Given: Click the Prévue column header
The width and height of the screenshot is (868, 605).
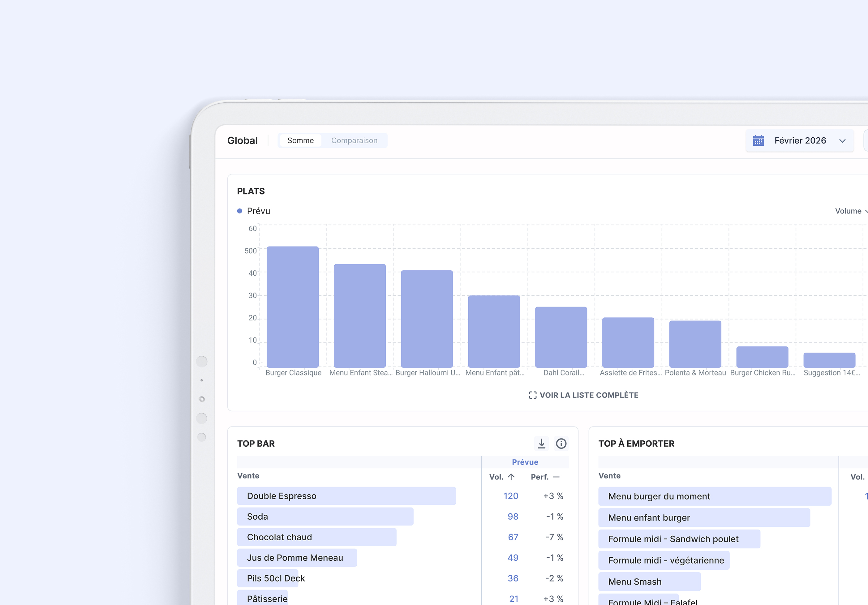Looking at the screenshot, I should pyautogui.click(x=525, y=462).
